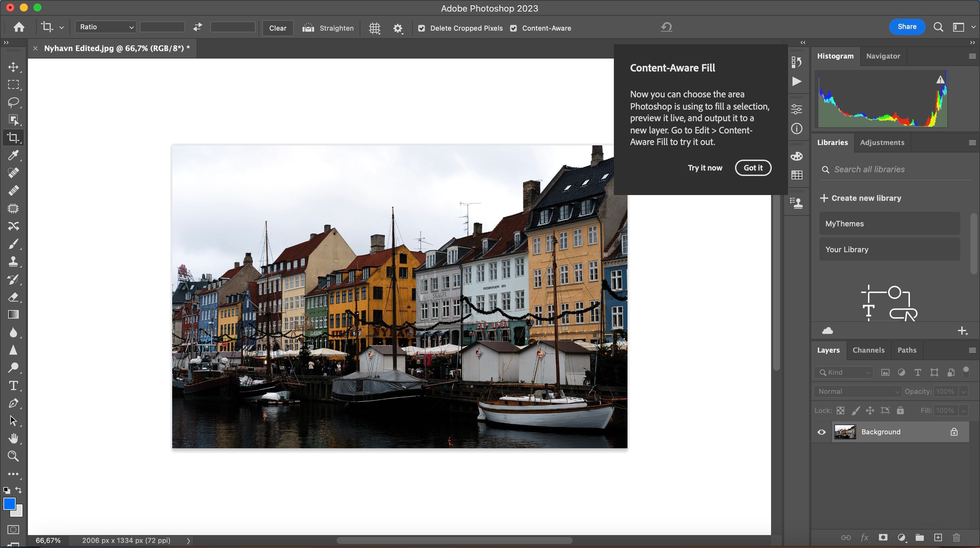Switch to the Channels tab
980x548 pixels.
pyautogui.click(x=868, y=350)
